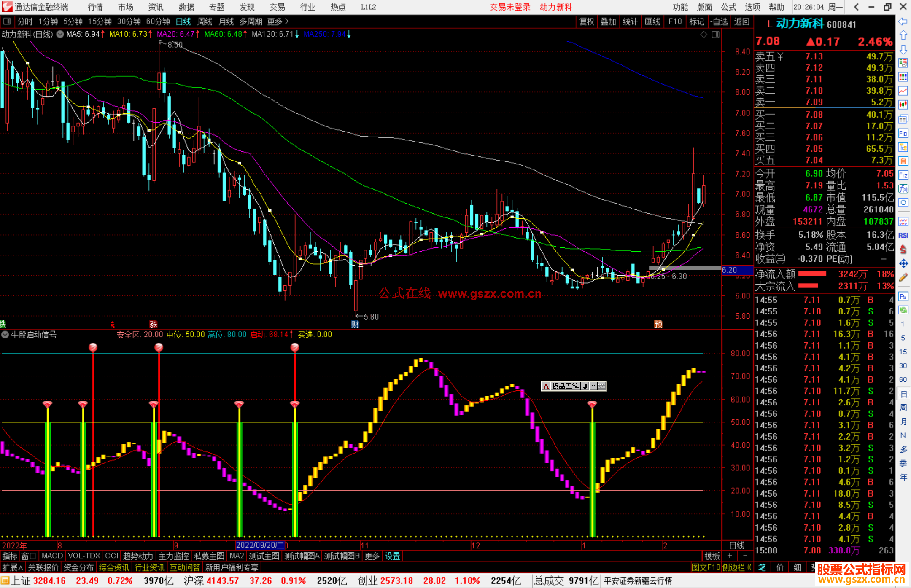This screenshot has height=588, width=911.
Task: Switch to the 周线 period tab
Action: [x=205, y=21]
